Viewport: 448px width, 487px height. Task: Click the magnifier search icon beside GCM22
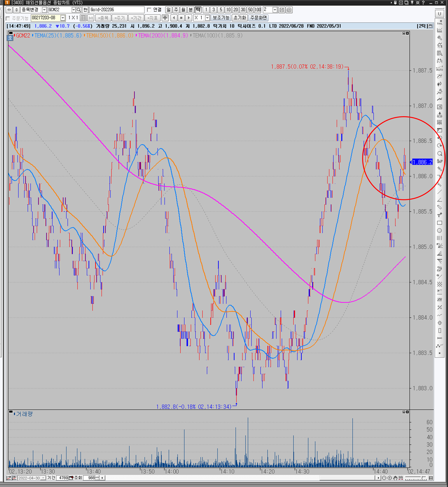(78, 10)
